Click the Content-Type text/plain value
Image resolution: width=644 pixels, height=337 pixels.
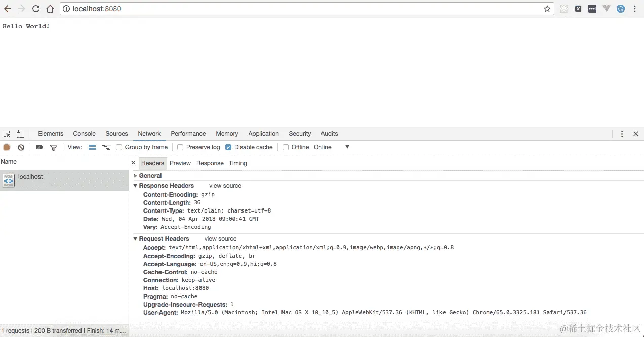tap(229, 211)
